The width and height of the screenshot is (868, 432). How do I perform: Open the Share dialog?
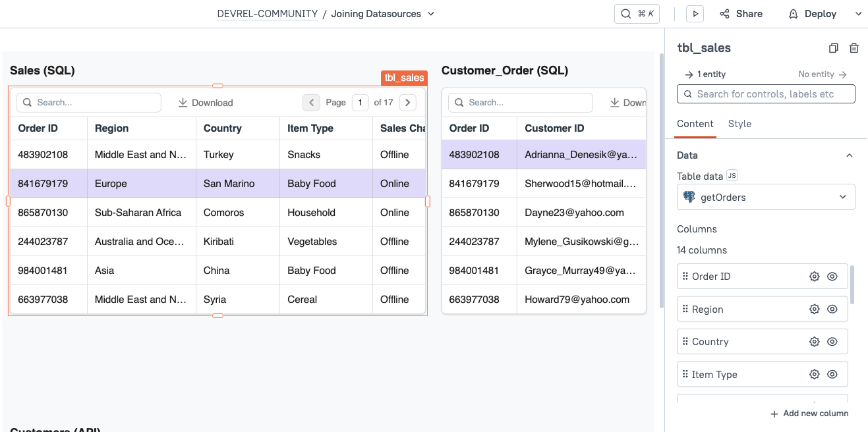(x=741, y=13)
